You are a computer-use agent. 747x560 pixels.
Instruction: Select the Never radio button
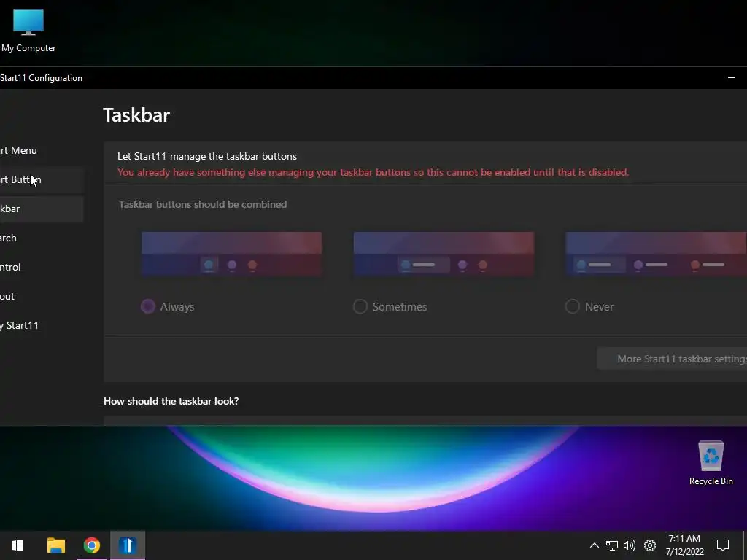[x=572, y=306]
